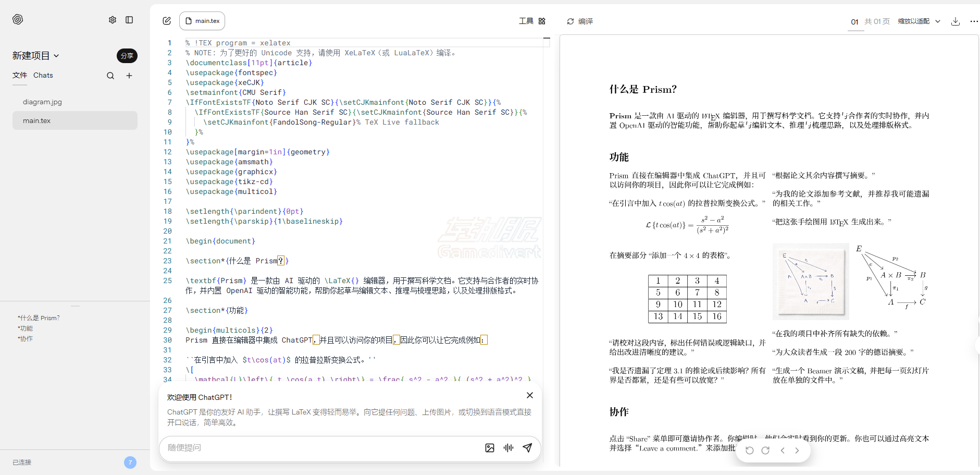Activate voice mode waveform icon
980x475 pixels.
click(508, 448)
